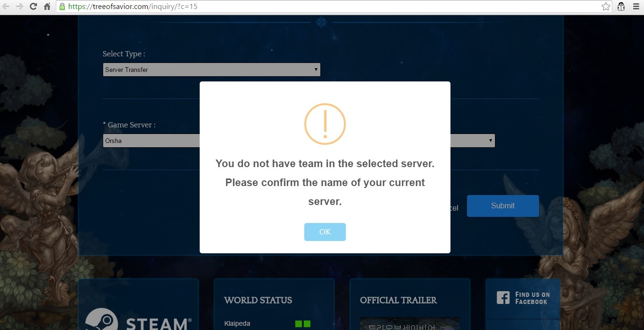This screenshot has height=330, width=644.
Task: Click the blue Submit button
Action: pyautogui.click(x=503, y=206)
